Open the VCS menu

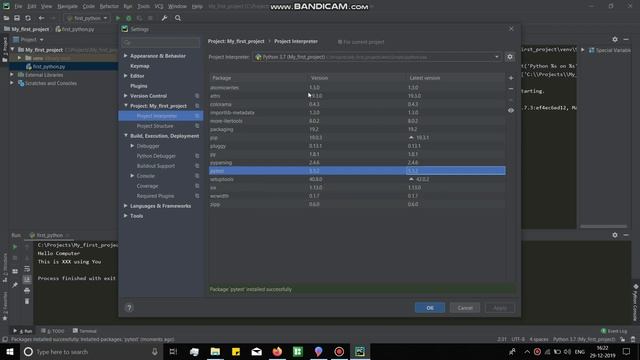click(159, 7)
